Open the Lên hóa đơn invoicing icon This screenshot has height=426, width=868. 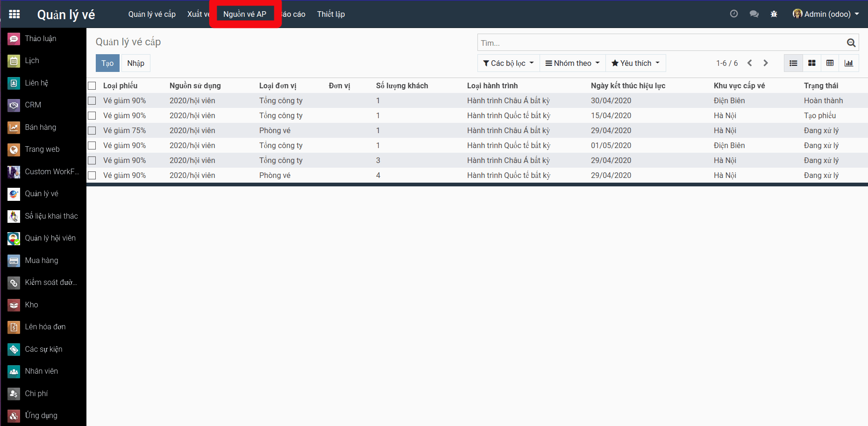[x=14, y=327]
